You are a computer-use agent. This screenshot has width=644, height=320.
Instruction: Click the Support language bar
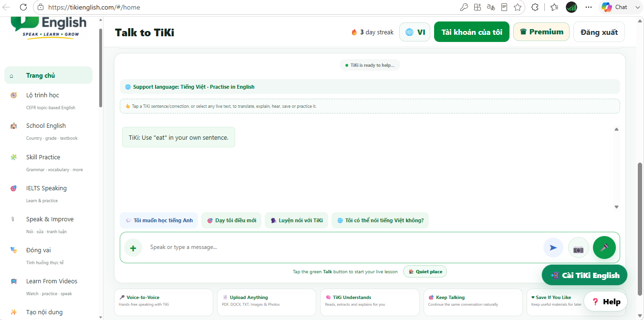[x=370, y=87]
